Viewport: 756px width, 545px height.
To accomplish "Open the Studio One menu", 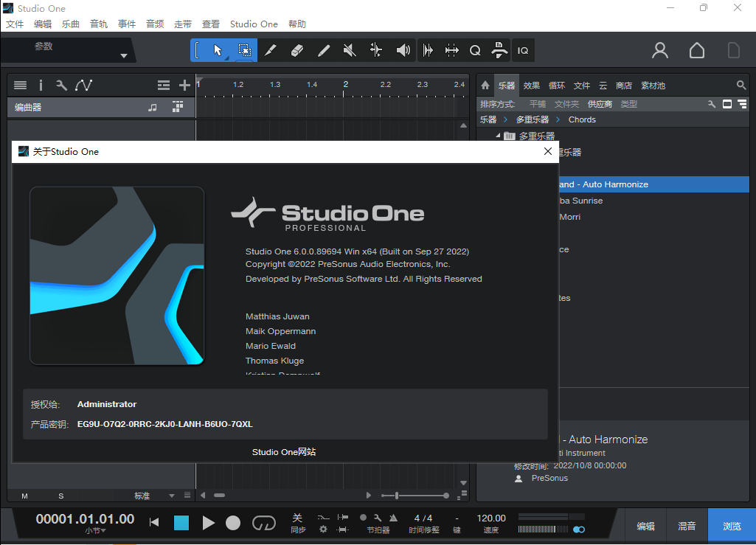I will click(254, 24).
